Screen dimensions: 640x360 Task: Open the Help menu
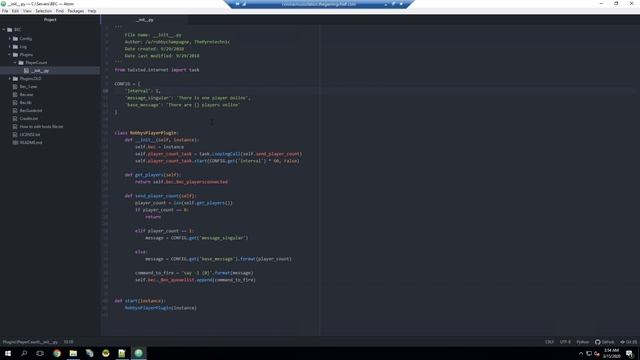tap(92, 11)
